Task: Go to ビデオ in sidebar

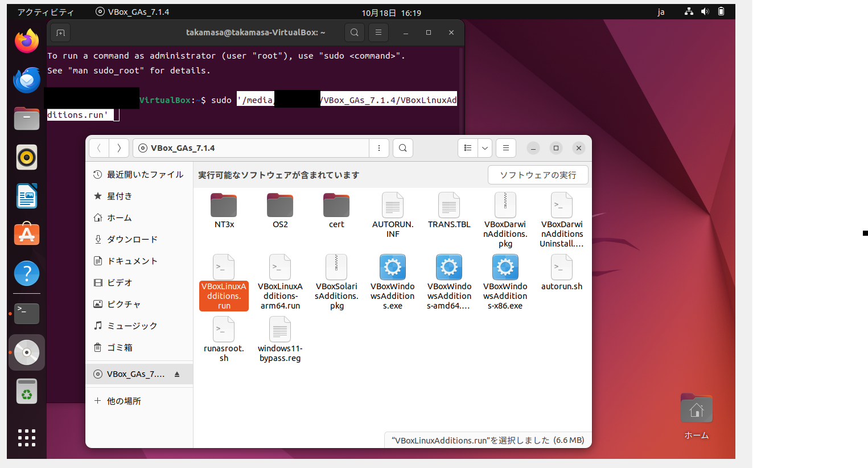Action: (139, 283)
